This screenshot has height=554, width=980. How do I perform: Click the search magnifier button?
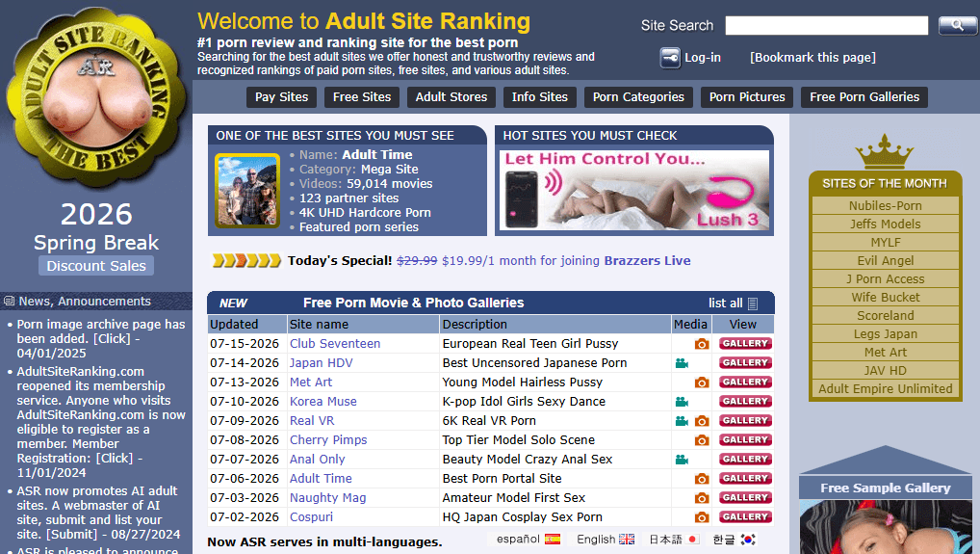(958, 26)
